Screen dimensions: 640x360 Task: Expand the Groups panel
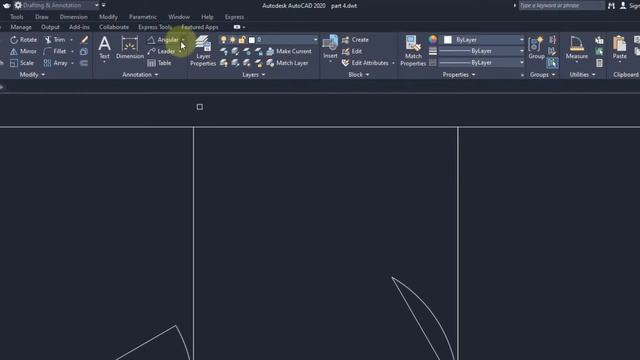542,75
